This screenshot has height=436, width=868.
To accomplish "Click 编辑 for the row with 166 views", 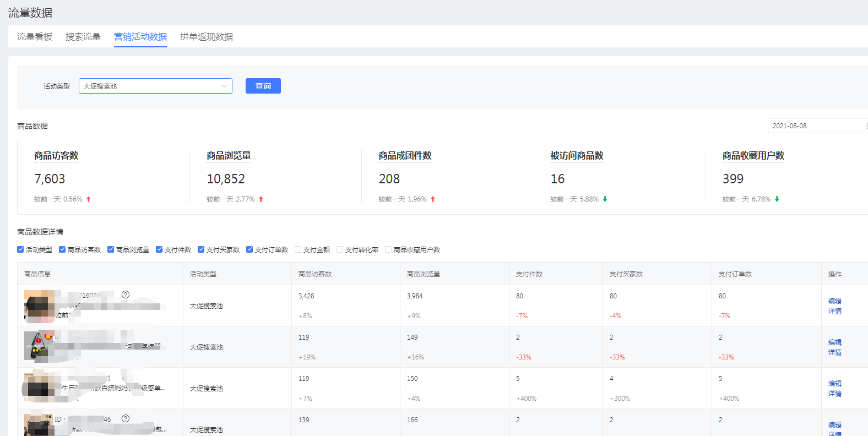I will click(x=835, y=425).
